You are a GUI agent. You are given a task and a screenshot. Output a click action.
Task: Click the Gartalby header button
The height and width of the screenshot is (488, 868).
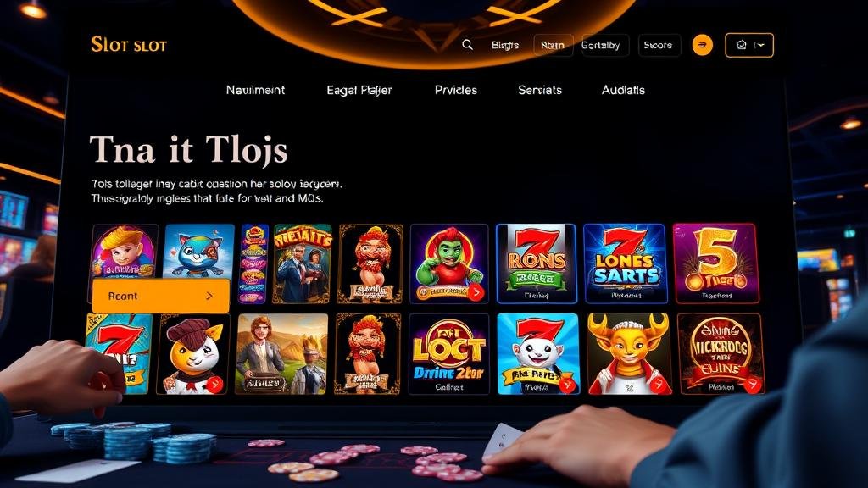click(601, 46)
